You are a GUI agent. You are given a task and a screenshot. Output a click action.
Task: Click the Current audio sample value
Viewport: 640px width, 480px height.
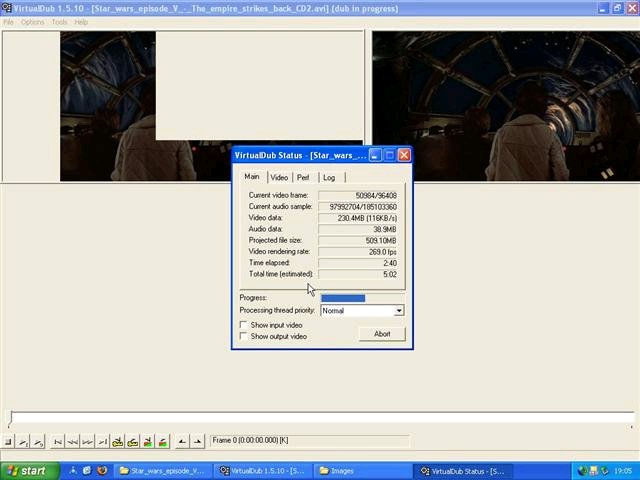coord(363,207)
